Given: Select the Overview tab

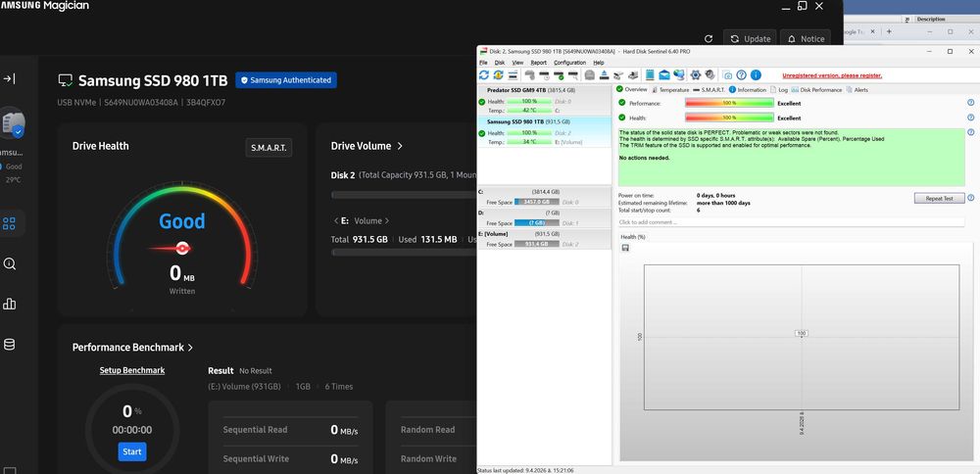Looking at the screenshot, I should pyautogui.click(x=632, y=90).
